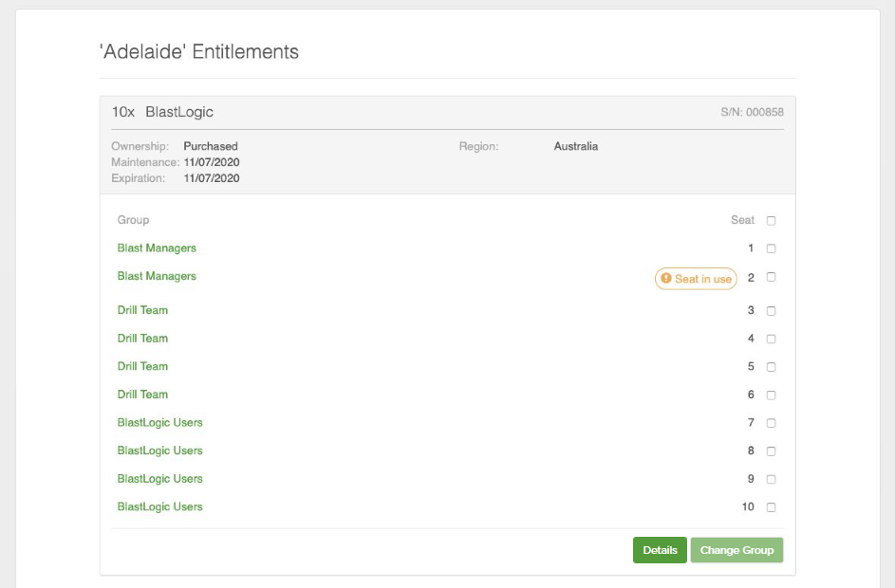Open BlastLogic Users link for seat 7
Viewport: 895px width, 588px height.
pyautogui.click(x=159, y=422)
